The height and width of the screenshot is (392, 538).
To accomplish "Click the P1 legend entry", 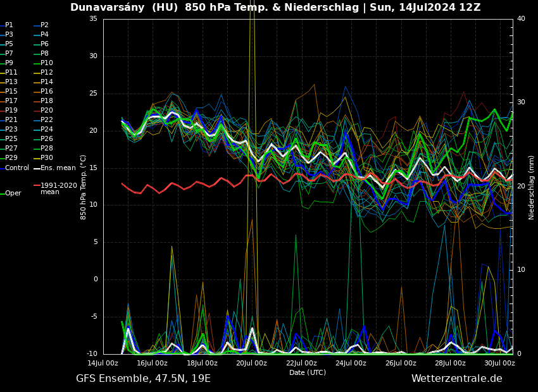I will 9,25.
